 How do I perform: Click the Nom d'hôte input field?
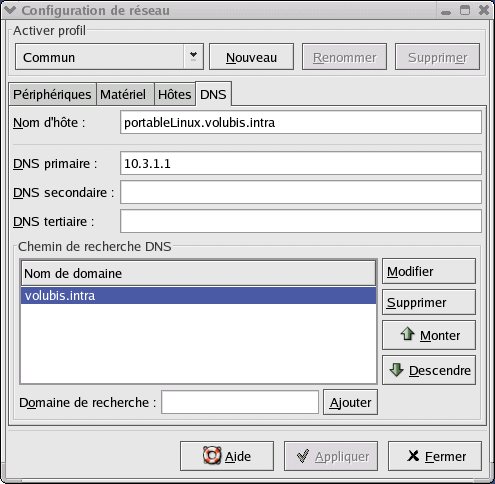click(x=301, y=122)
